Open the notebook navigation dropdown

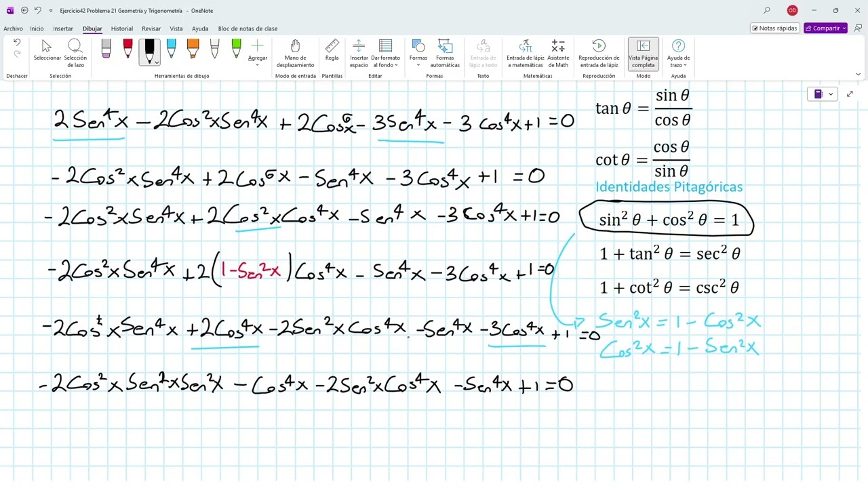click(x=823, y=94)
